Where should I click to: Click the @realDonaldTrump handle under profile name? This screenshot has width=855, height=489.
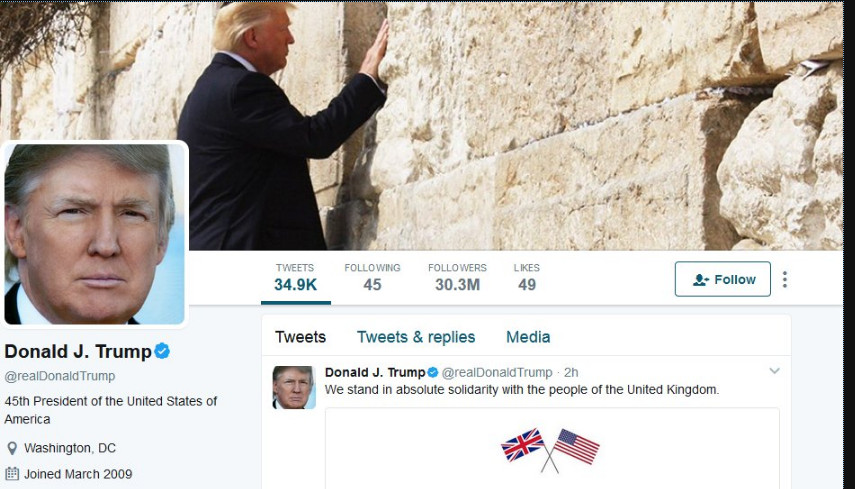[59, 376]
